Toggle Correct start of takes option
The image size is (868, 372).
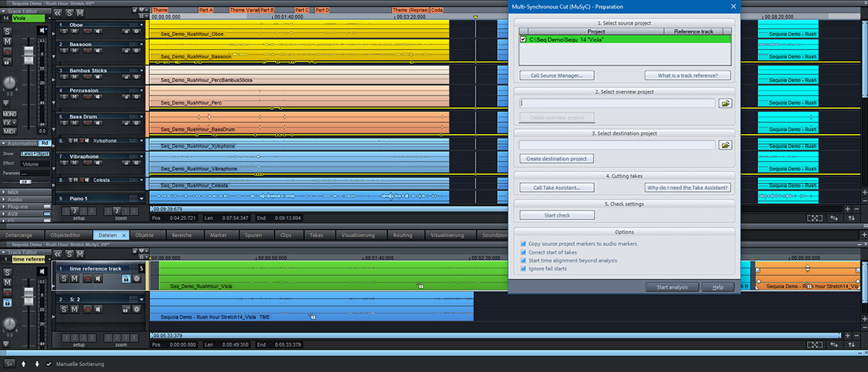click(x=523, y=252)
